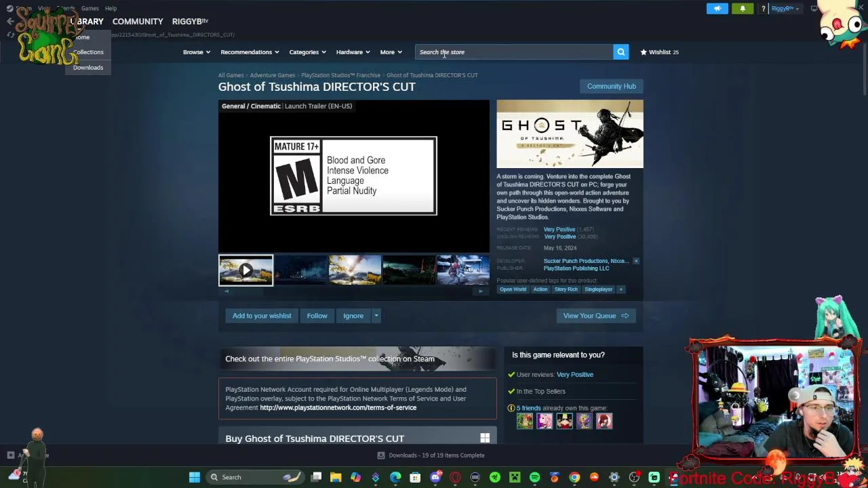Click in the Search the store field
This screenshot has width=868, height=488.
pyautogui.click(x=514, y=52)
